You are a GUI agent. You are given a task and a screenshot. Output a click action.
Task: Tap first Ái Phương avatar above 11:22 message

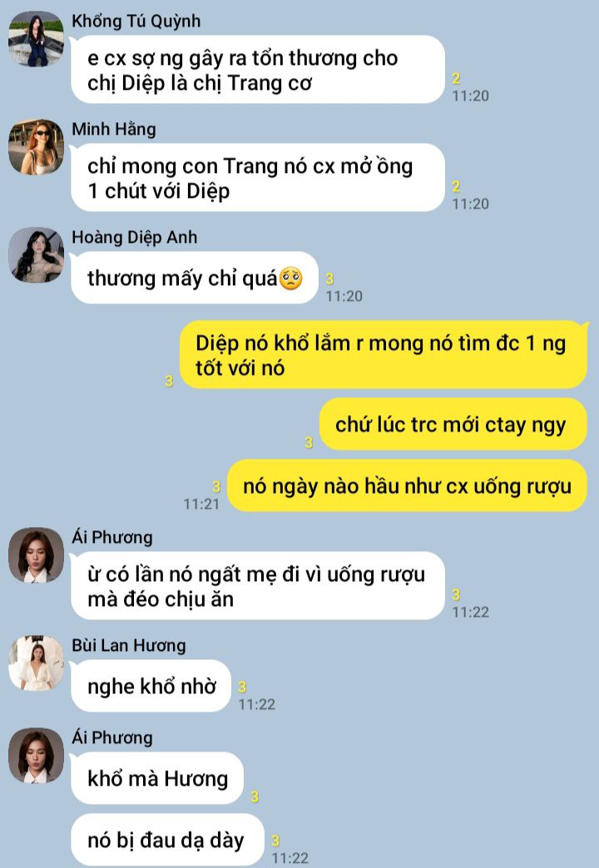36,555
